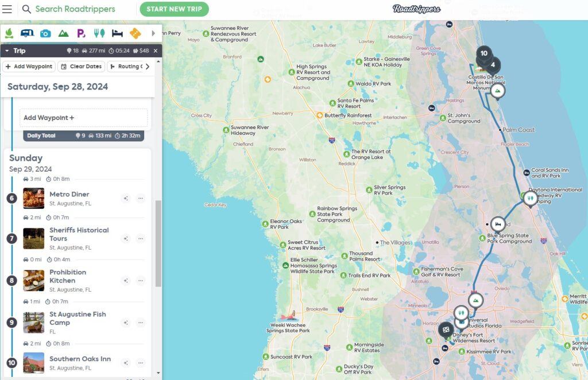Click the dashed Add Waypoint + box
Image resolution: width=588 pixels, height=380 pixels.
point(83,118)
